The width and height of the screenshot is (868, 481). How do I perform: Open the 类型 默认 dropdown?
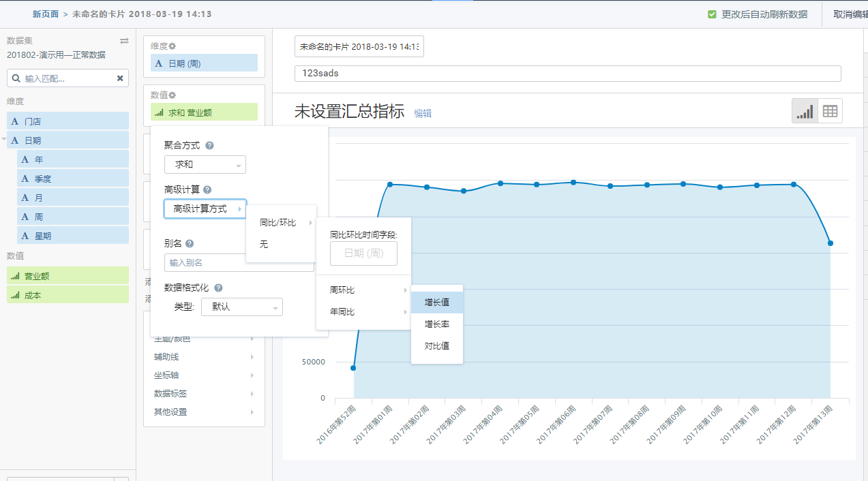pyautogui.click(x=241, y=307)
